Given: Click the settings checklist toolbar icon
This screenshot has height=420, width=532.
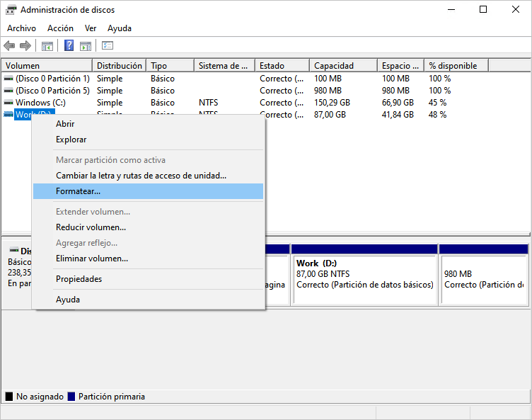Looking at the screenshot, I should (108, 46).
